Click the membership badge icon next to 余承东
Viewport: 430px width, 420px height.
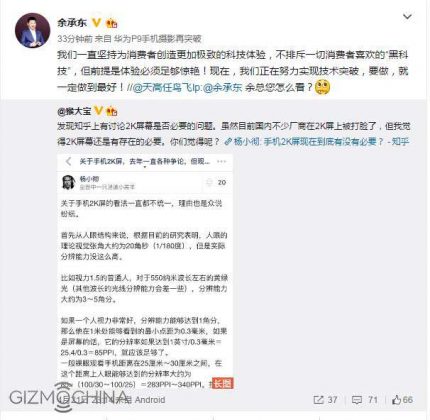[x=111, y=23]
